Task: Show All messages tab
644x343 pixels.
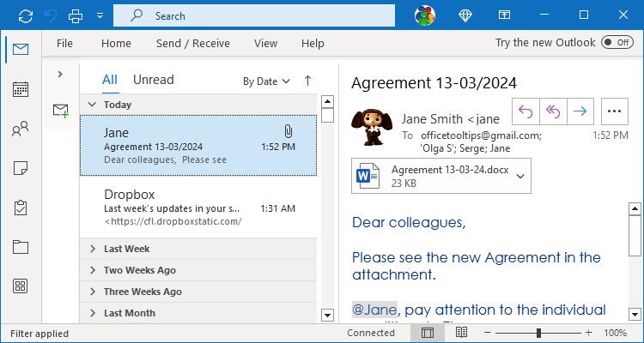Action: click(110, 80)
